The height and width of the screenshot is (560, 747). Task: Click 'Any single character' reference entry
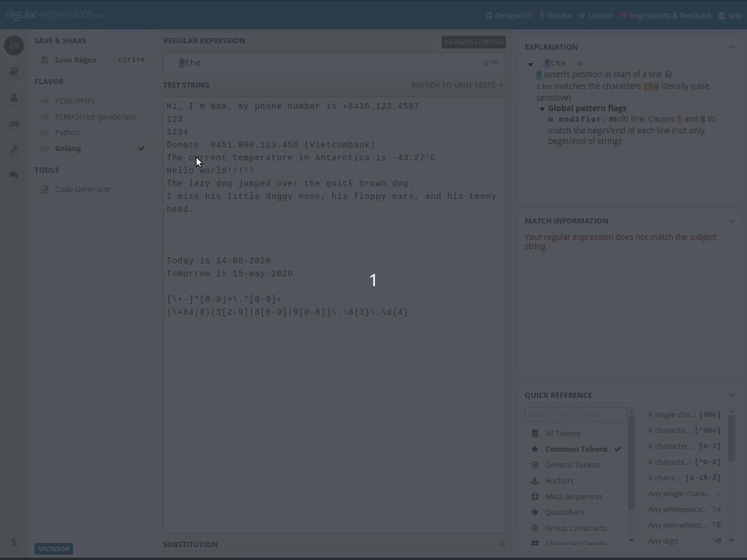684,493
